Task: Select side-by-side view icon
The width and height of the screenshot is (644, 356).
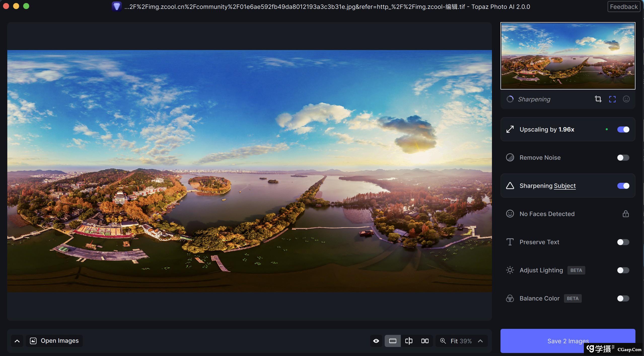Action: (425, 341)
